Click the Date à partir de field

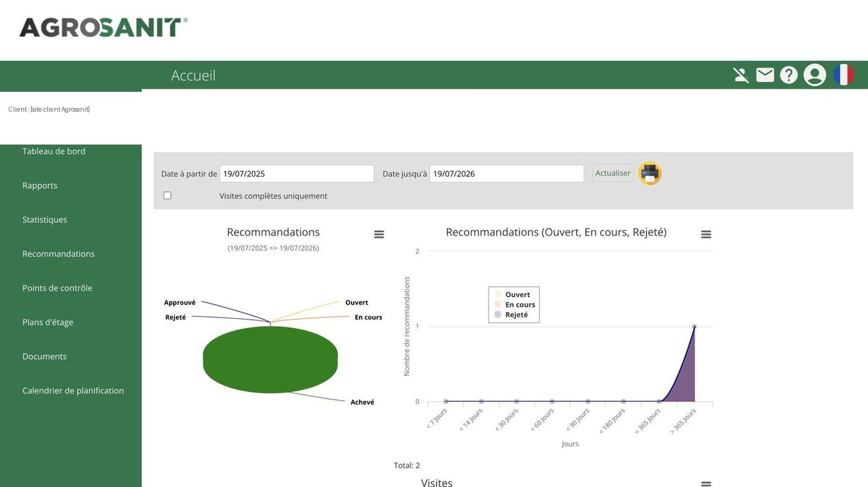[297, 174]
